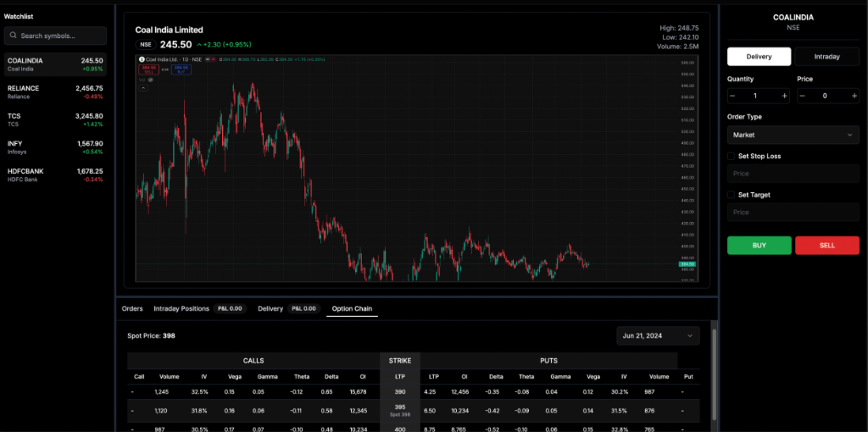Click P&L 0.00 badge beside Delivery tab
The image size is (868, 432).
[304, 308]
